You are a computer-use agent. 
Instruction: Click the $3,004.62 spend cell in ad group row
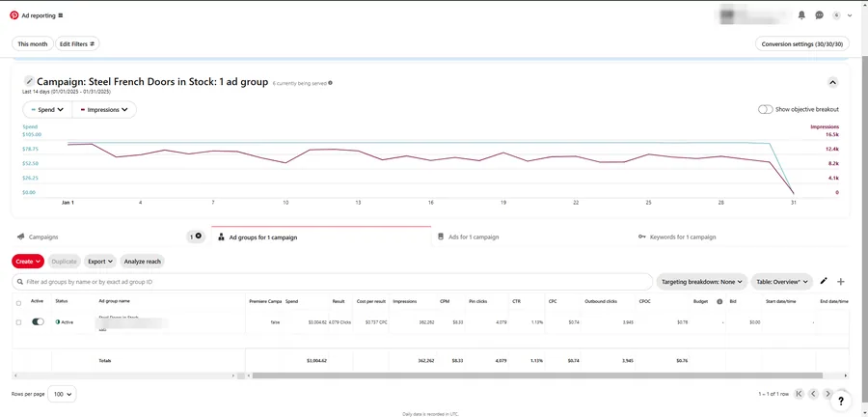[x=317, y=322]
